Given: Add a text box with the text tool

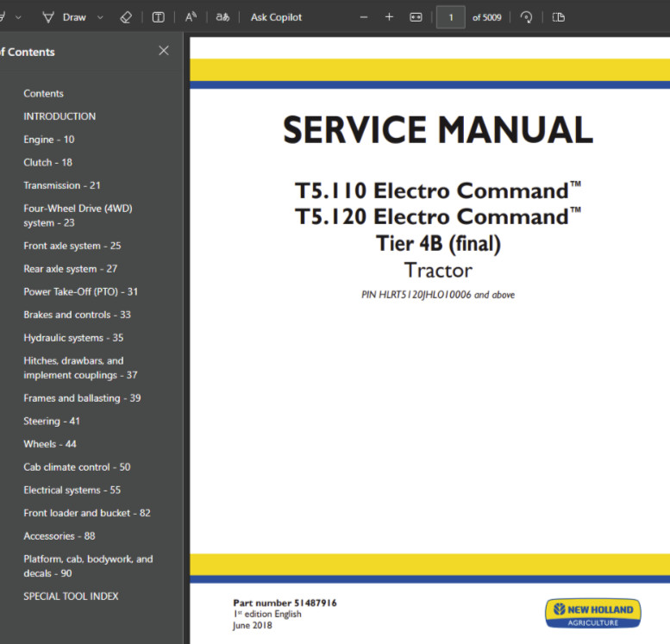Looking at the screenshot, I should click(159, 17).
